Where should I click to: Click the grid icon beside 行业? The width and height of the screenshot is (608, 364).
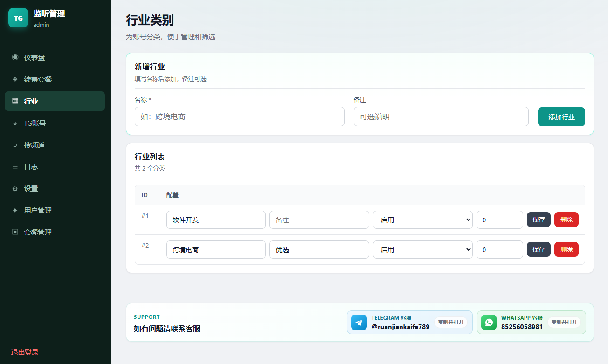(15, 101)
